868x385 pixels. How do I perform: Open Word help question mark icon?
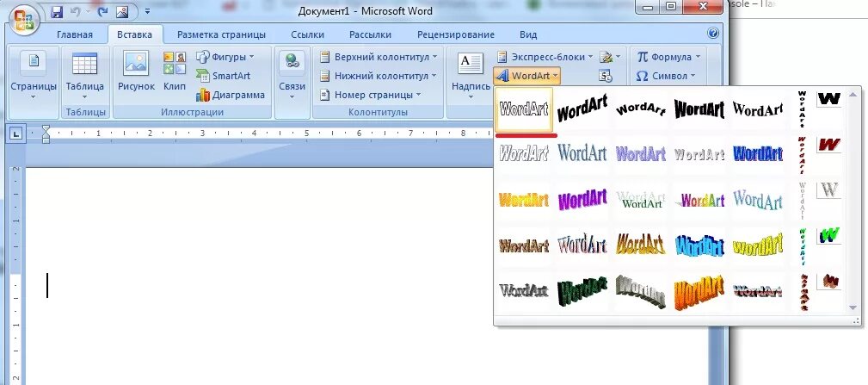(713, 34)
